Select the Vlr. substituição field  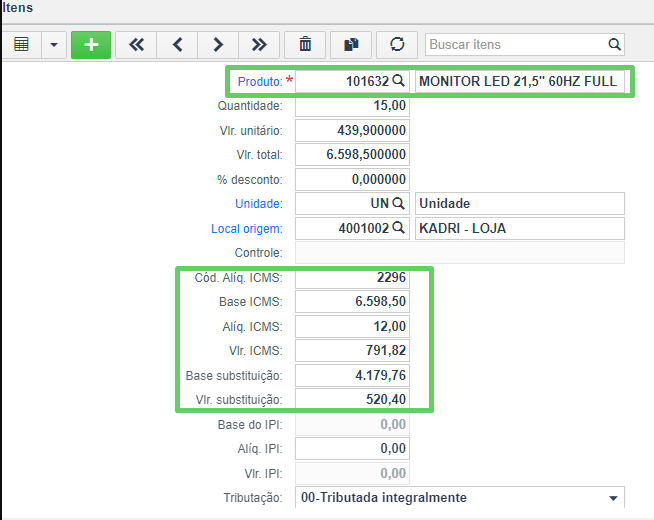tap(352, 399)
